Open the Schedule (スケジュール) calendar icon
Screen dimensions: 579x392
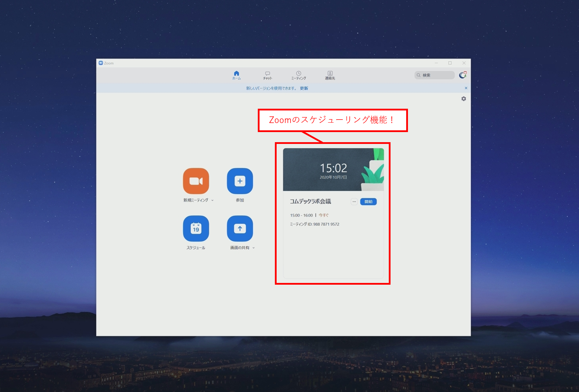click(x=196, y=229)
